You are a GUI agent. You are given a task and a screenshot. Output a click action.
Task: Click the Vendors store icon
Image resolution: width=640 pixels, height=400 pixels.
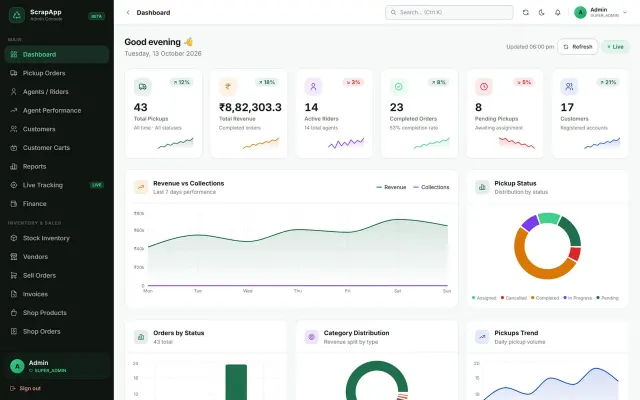point(14,257)
